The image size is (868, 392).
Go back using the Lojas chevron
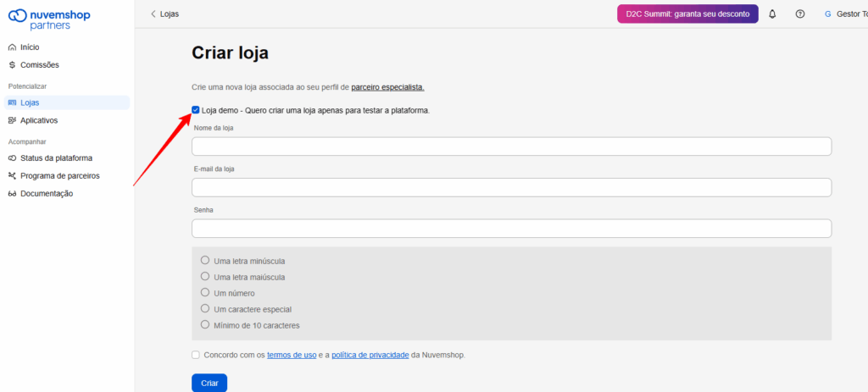pyautogui.click(x=153, y=14)
